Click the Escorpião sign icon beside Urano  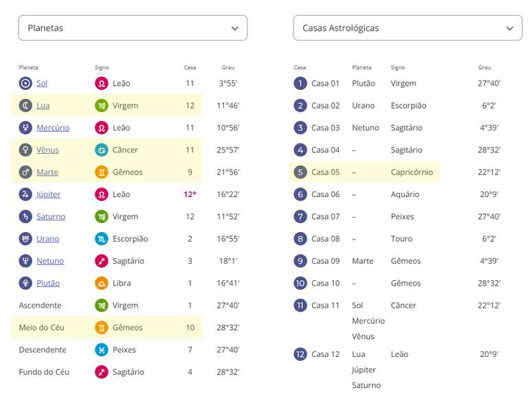pyautogui.click(x=102, y=239)
